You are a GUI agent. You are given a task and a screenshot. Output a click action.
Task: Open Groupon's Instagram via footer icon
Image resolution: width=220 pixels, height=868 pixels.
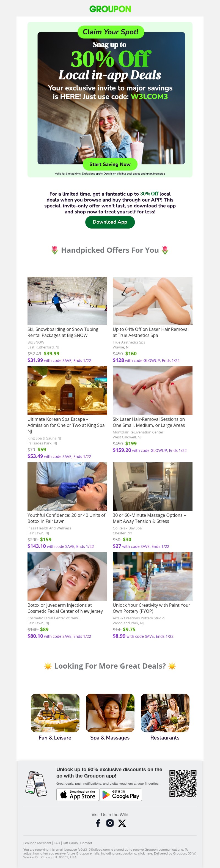[110, 823]
